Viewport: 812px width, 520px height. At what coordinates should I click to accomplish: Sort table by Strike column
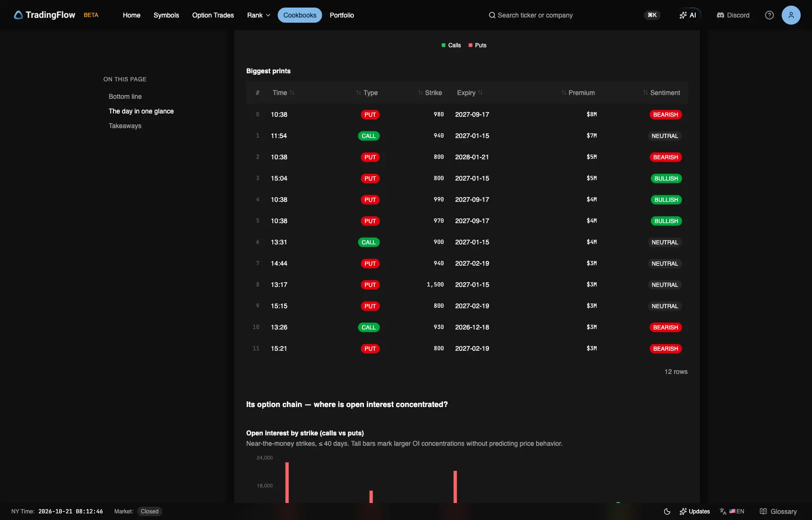(x=430, y=93)
